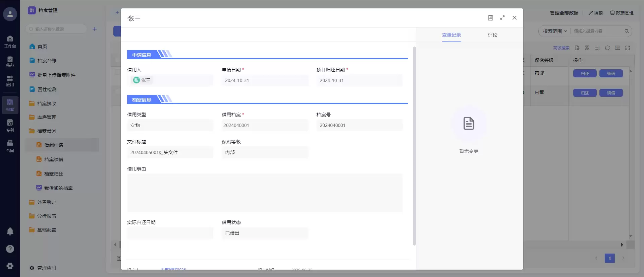Open the 合同 contract sidebar icon

click(10, 146)
